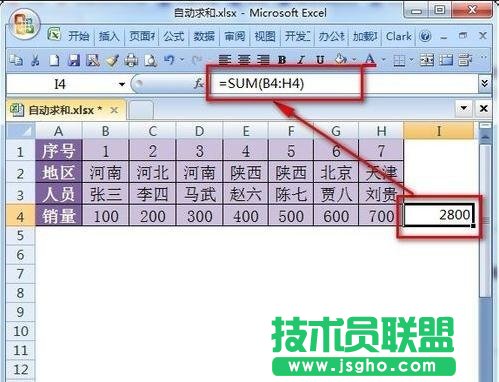
Task: Click the Name Box showing I4
Action: [60, 84]
